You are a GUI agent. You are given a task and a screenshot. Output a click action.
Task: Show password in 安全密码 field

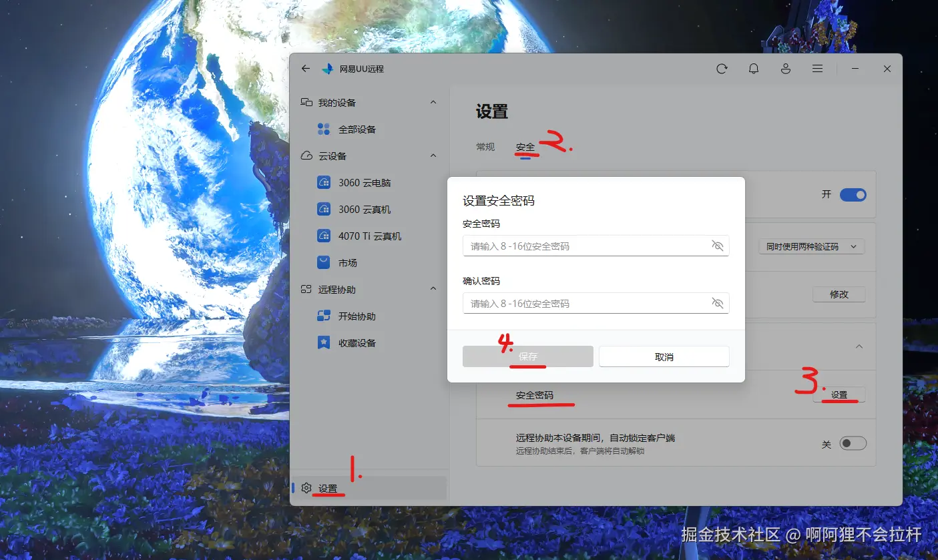click(x=718, y=246)
